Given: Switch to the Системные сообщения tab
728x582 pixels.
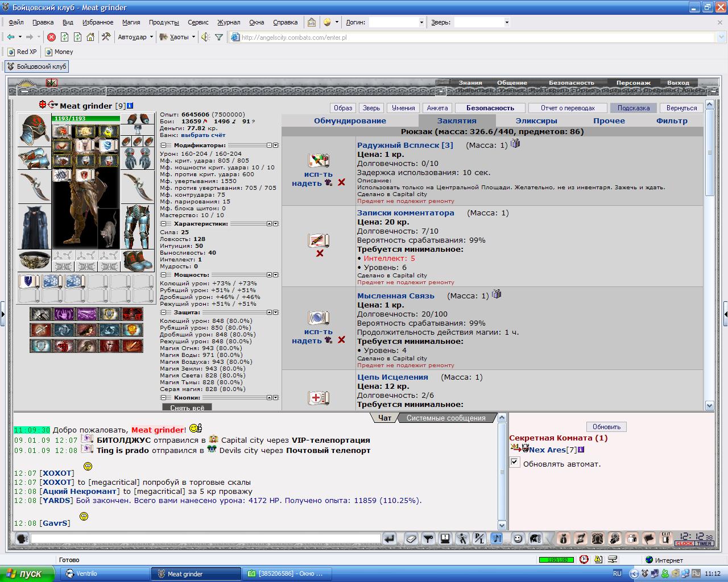Looking at the screenshot, I should [446, 418].
